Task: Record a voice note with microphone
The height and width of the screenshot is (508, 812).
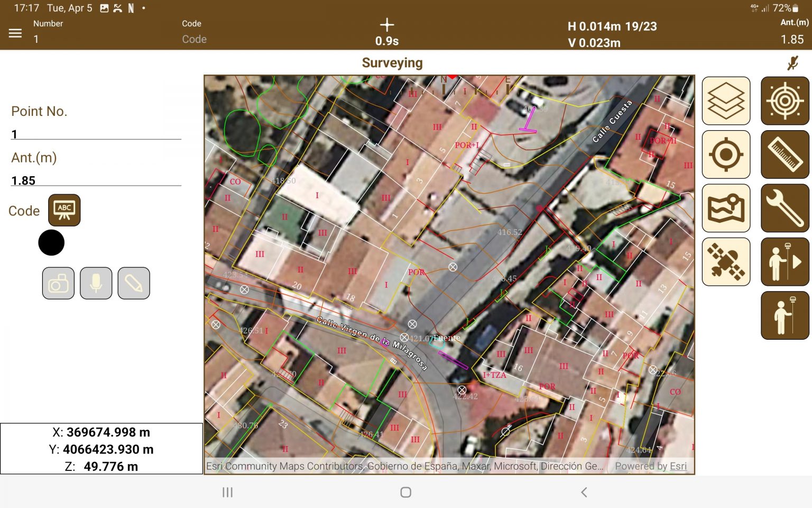Action: (x=96, y=284)
